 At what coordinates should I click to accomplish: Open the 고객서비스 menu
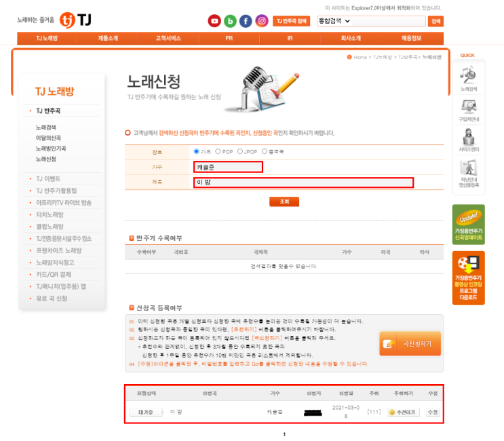tap(168, 38)
